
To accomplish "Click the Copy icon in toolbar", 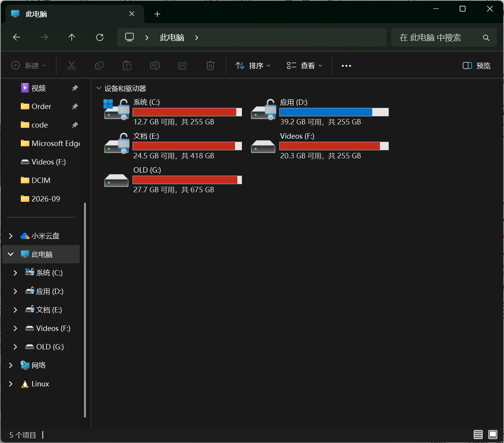I will [x=99, y=65].
